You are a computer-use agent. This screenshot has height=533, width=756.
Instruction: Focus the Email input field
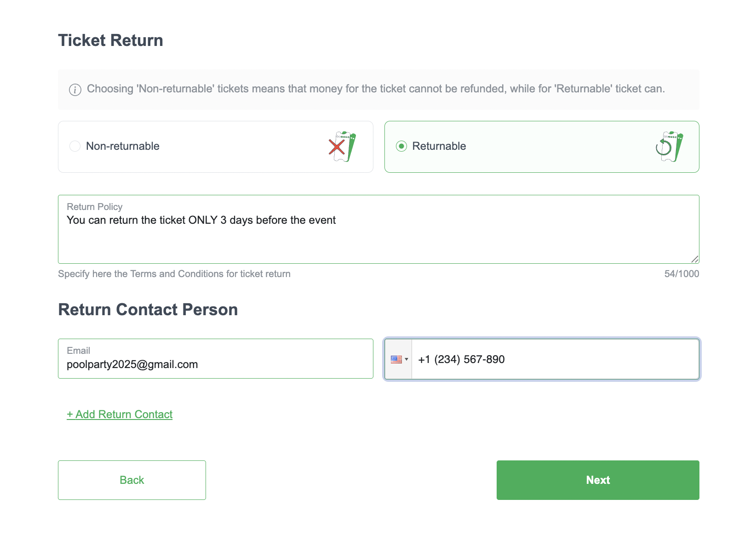click(x=215, y=364)
